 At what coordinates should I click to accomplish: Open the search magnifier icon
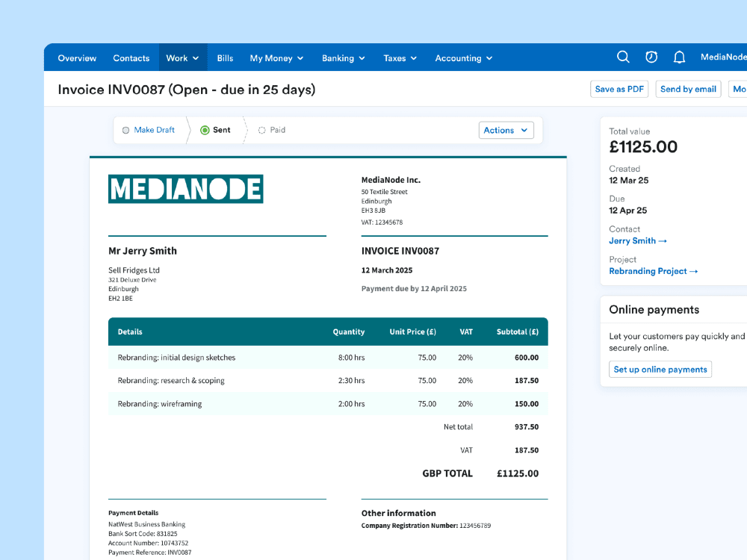tap(623, 57)
